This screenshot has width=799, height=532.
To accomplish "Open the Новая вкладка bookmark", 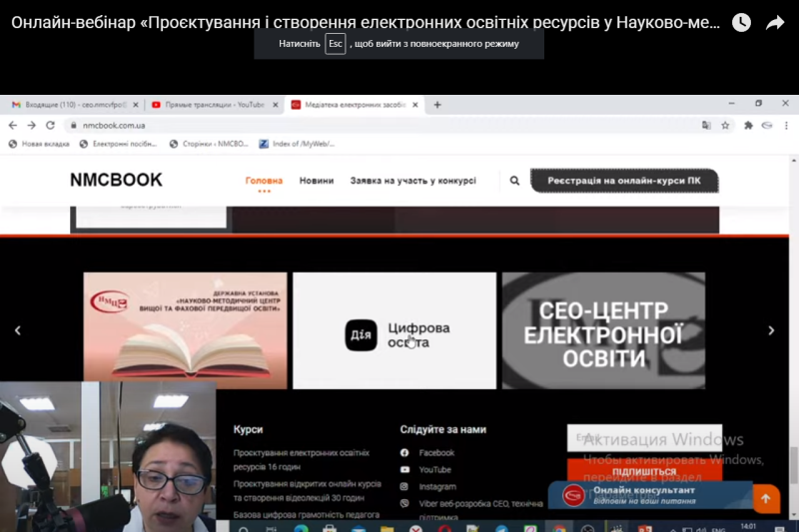I will (39, 144).
